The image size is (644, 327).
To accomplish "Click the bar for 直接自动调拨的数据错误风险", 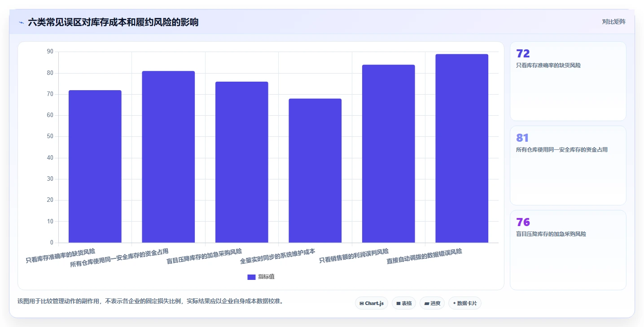I will coord(462,148).
